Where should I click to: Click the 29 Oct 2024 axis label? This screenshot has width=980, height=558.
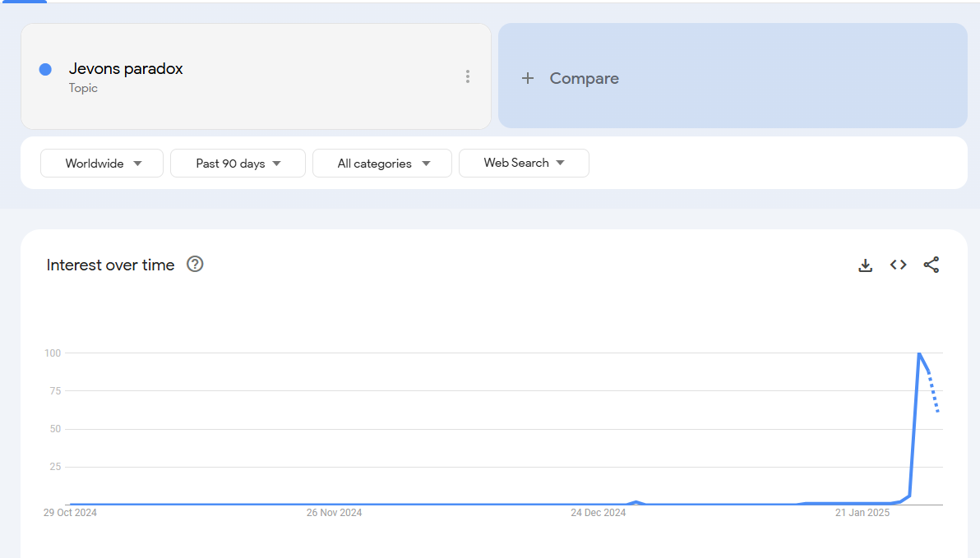click(70, 512)
